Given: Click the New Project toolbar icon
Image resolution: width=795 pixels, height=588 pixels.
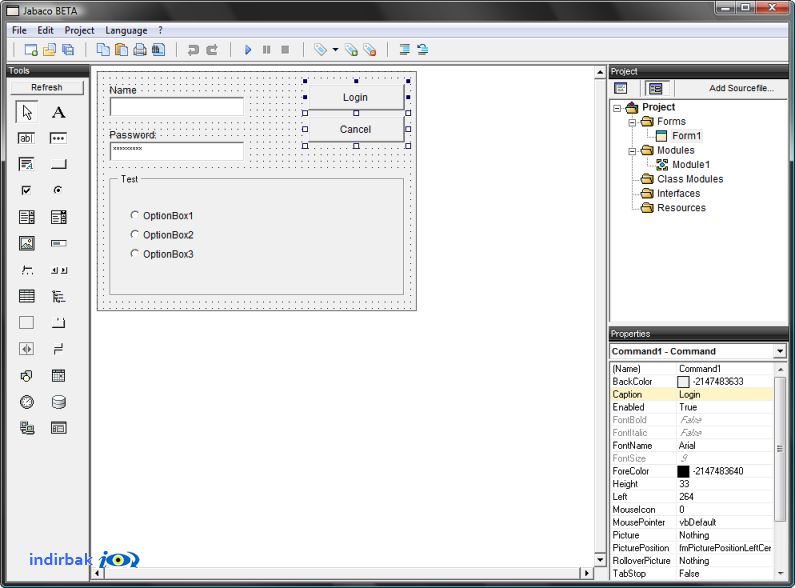Looking at the screenshot, I should (x=30, y=50).
